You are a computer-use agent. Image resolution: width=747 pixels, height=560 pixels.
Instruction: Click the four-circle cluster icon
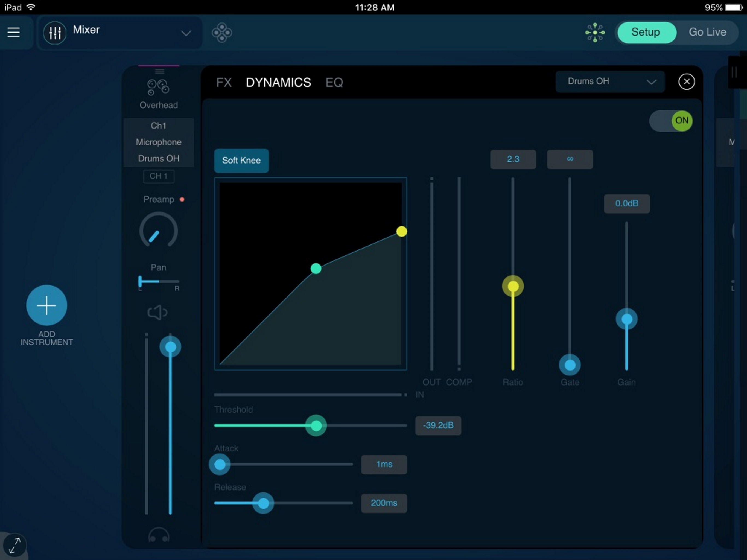(221, 33)
